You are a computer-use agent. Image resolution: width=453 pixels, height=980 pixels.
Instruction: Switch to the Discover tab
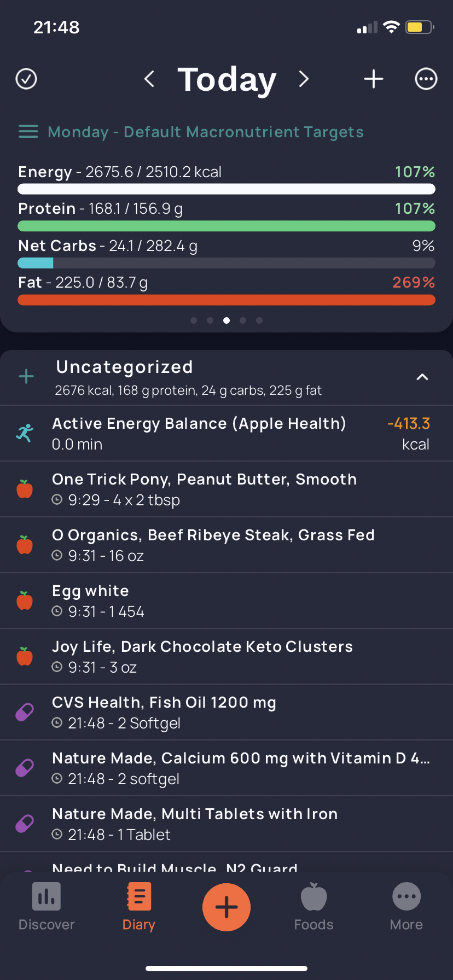point(47,907)
